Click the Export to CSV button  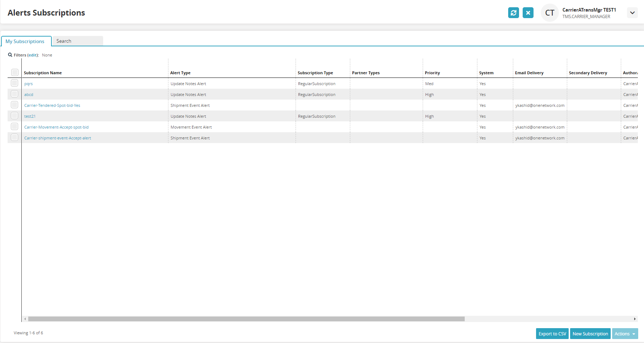tap(552, 334)
